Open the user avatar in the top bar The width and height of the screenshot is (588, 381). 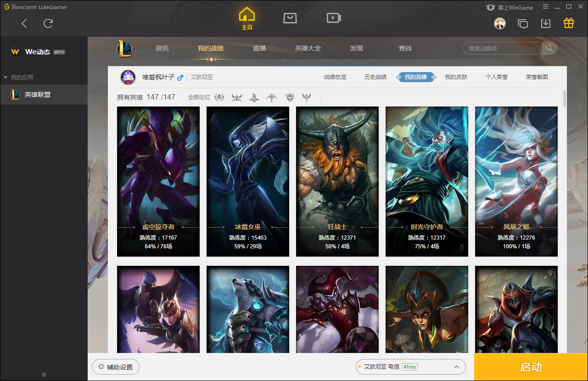point(500,23)
